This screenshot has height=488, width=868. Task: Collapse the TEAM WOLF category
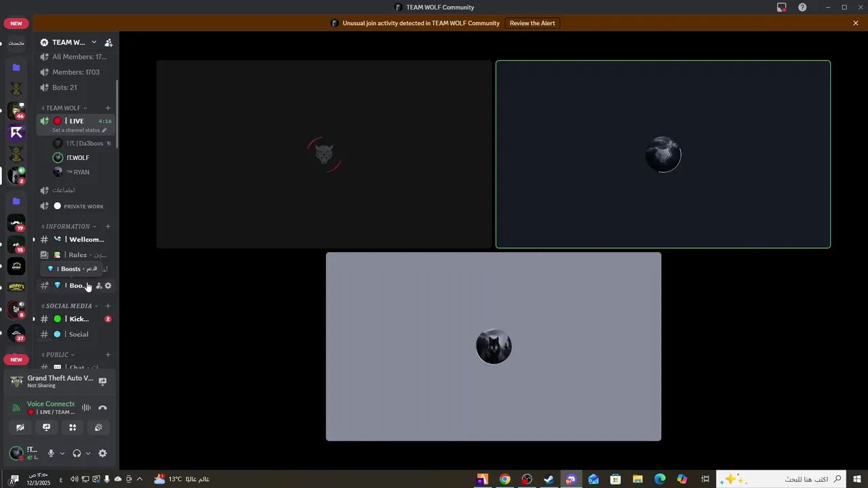pos(64,108)
